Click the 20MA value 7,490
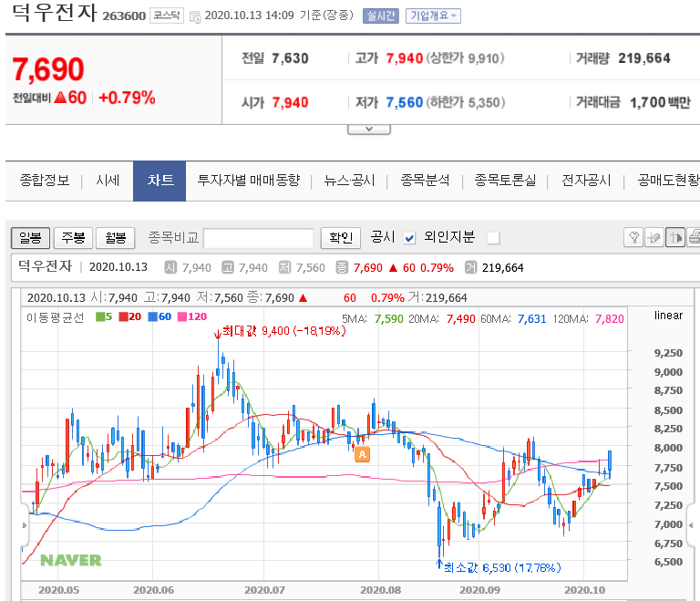Viewport: 700px width, 601px height. pyautogui.click(x=460, y=319)
